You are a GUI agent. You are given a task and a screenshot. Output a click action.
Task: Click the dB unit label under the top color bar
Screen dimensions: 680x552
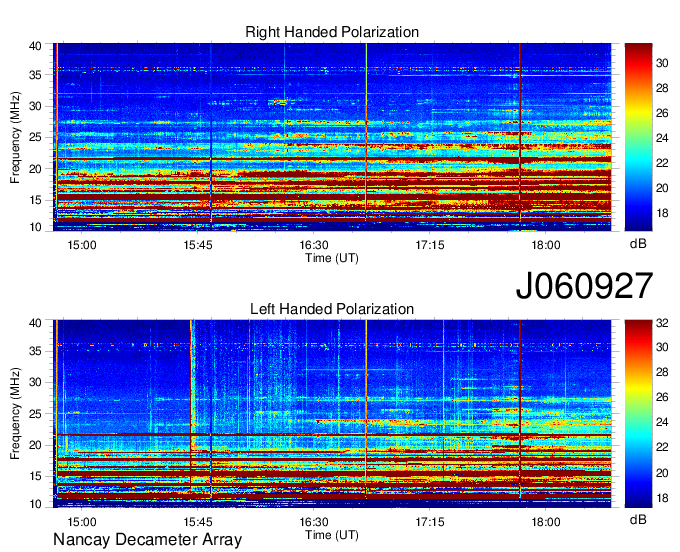(638, 243)
